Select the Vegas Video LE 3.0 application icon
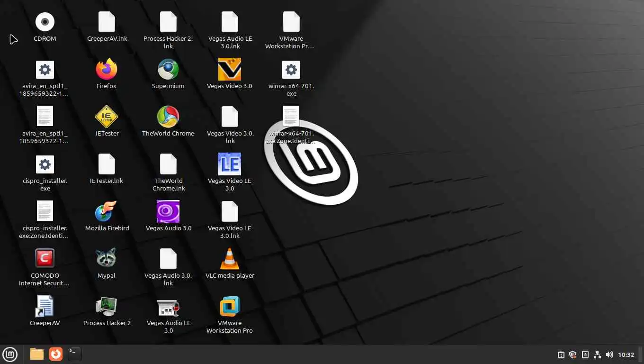 coord(230,164)
